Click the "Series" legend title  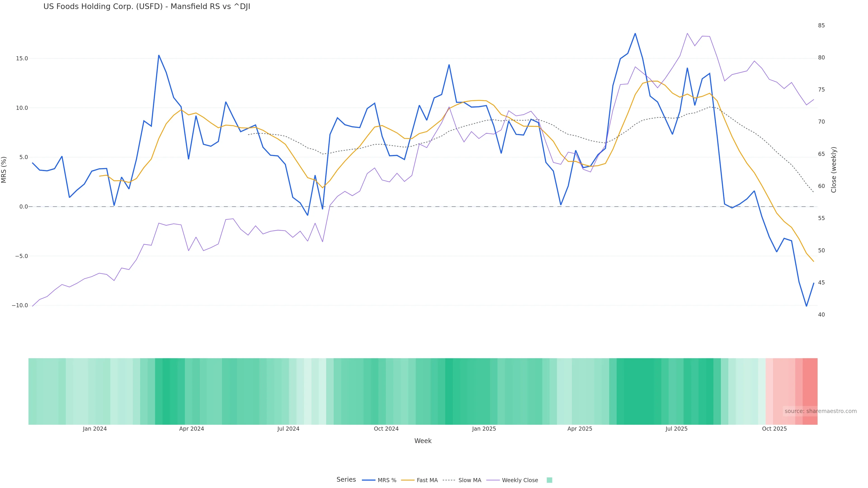tap(346, 480)
